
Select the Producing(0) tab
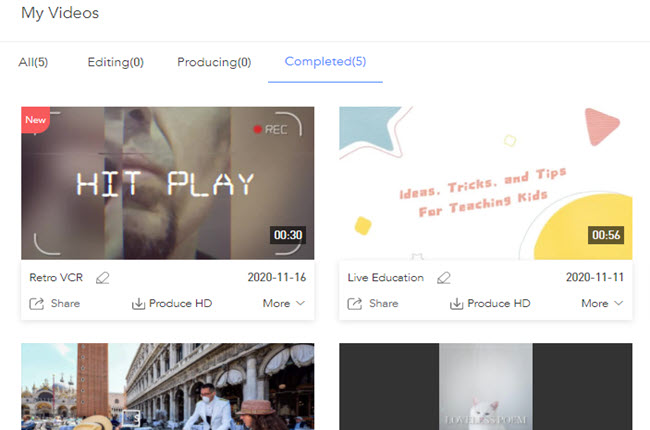point(214,62)
